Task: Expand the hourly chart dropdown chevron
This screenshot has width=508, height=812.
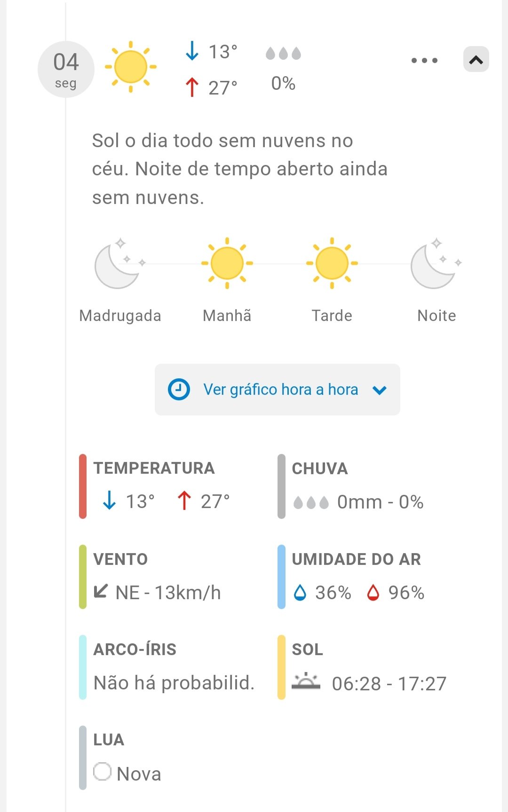Action: [x=380, y=390]
